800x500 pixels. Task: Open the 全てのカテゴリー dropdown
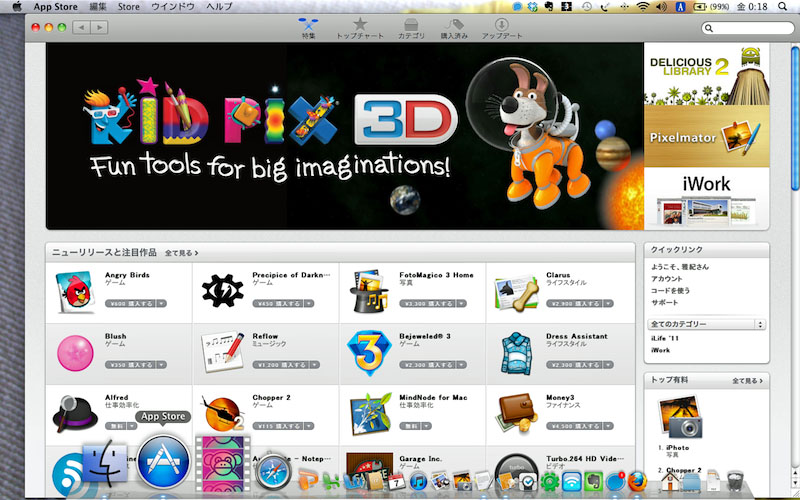707,324
